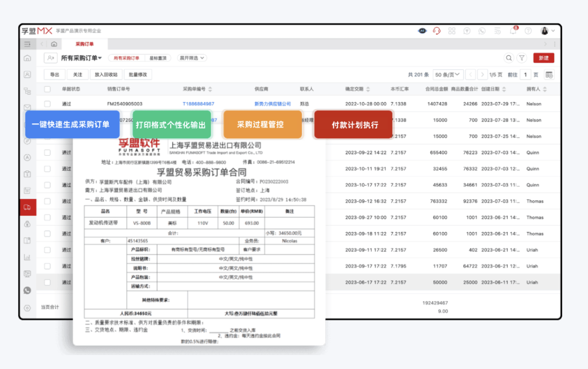Expand the 展开筛选 filter panel
The height and width of the screenshot is (369, 588).
(x=192, y=58)
